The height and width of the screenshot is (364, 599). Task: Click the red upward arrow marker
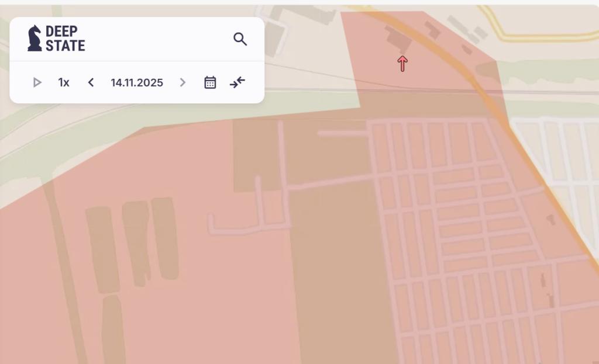[402, 64]
